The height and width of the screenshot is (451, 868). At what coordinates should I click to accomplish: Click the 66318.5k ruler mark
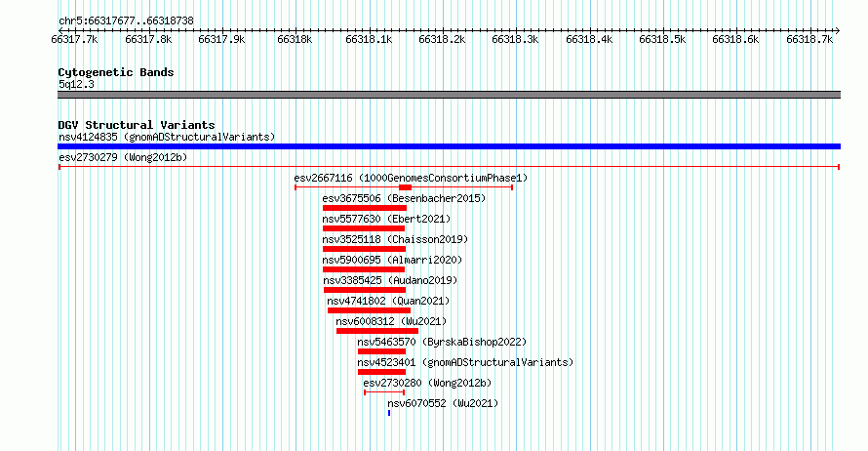(x=662, y=39)
